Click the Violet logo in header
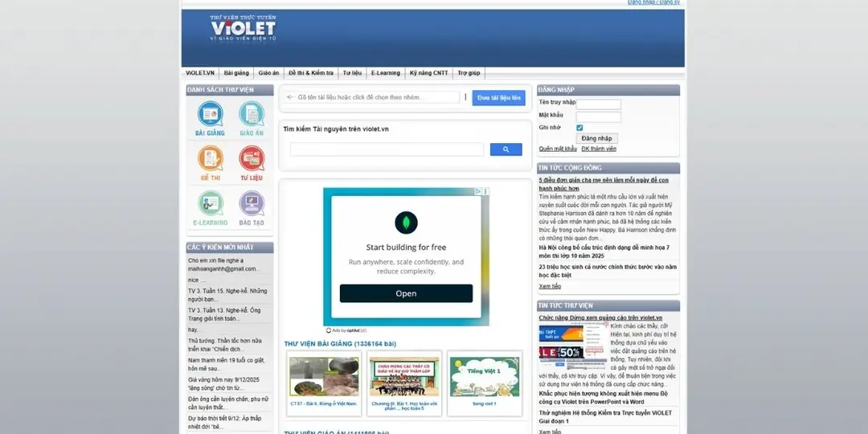The width and height of the screenshot is (868, 434). pos(243,28)
